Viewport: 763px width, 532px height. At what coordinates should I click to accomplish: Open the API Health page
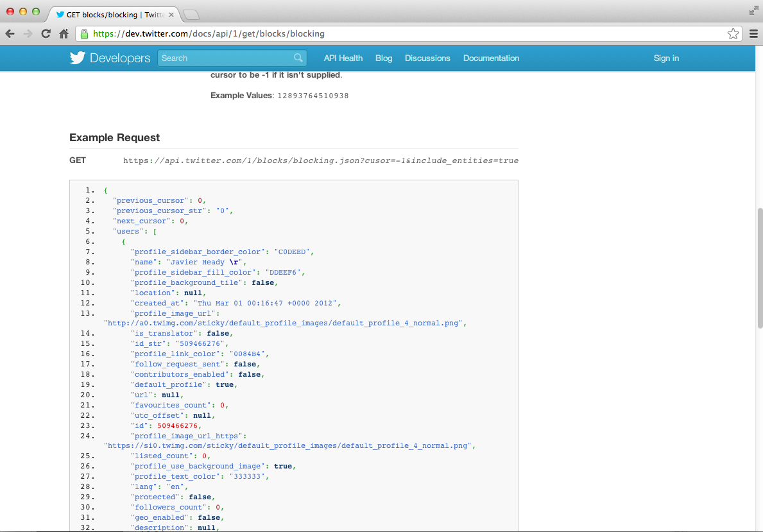343,58
